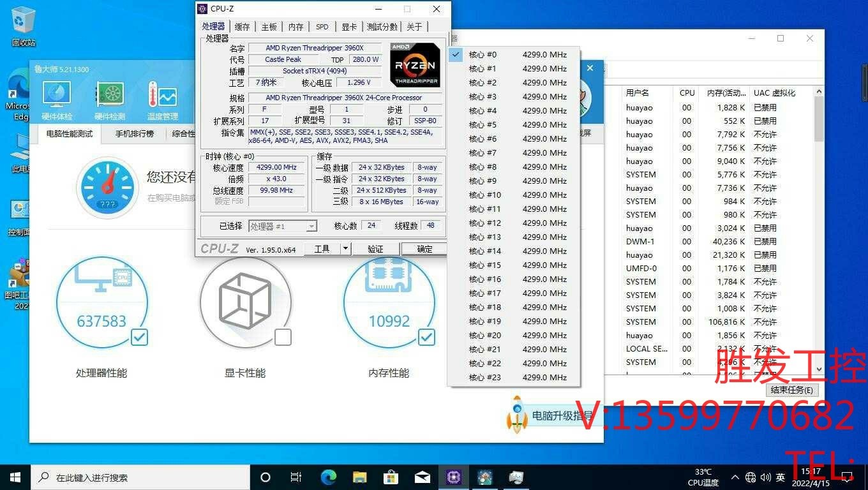This screenshot has height=490, width=868.
Task: Open Mail app from the taskbar
Action: tap(422, 477)
